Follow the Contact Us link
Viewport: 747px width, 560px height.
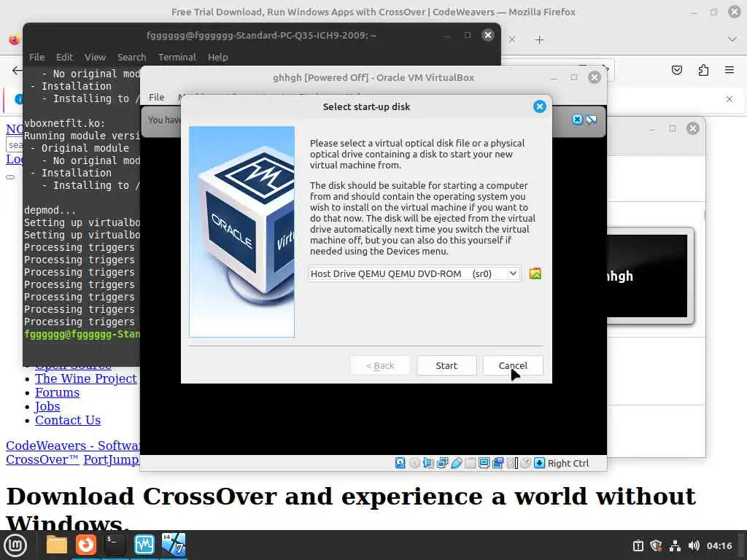[68, 420]
